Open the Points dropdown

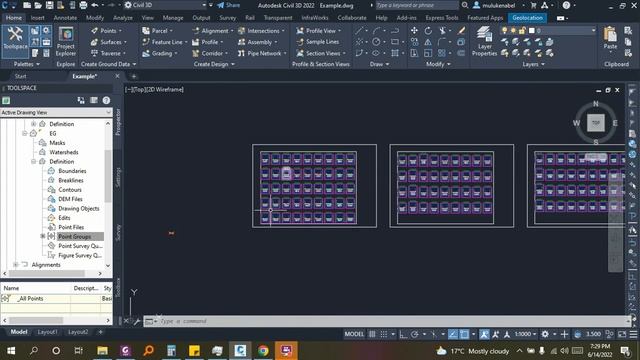tap(107, 31)
